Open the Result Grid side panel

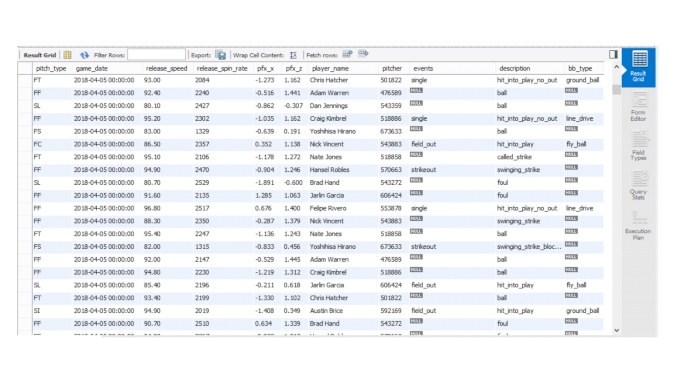[638, 67]
